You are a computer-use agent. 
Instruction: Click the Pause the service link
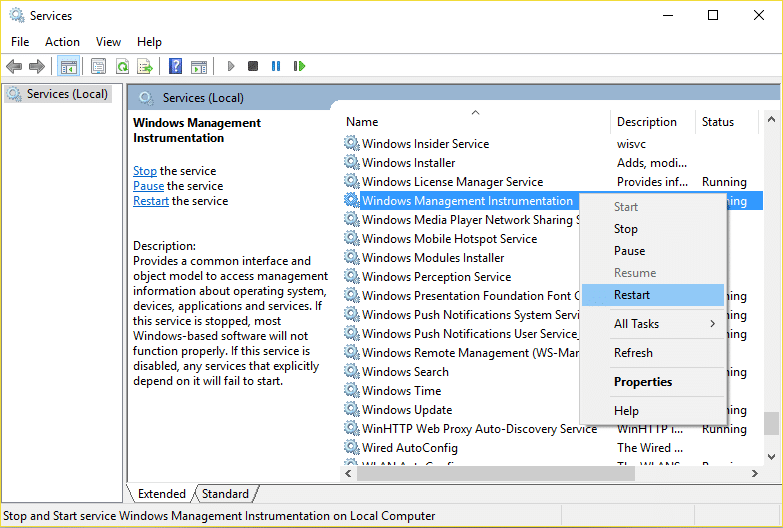click(x=148, y=186)
